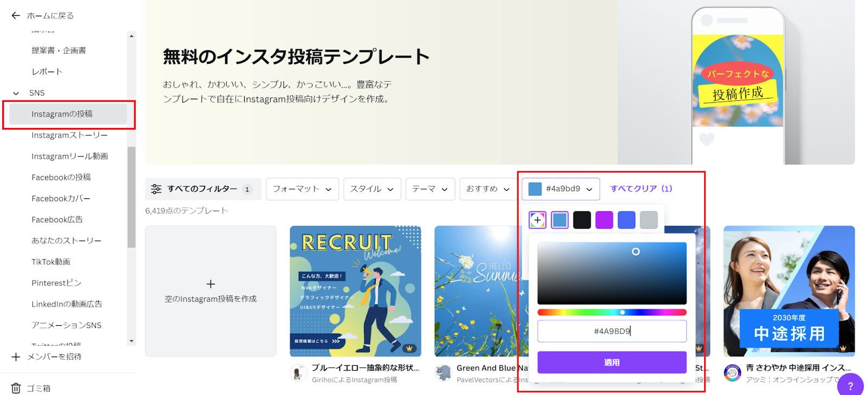Click the Giriho creator avatar icon
This screenshot has width=868, height=395.
[298, 373]
